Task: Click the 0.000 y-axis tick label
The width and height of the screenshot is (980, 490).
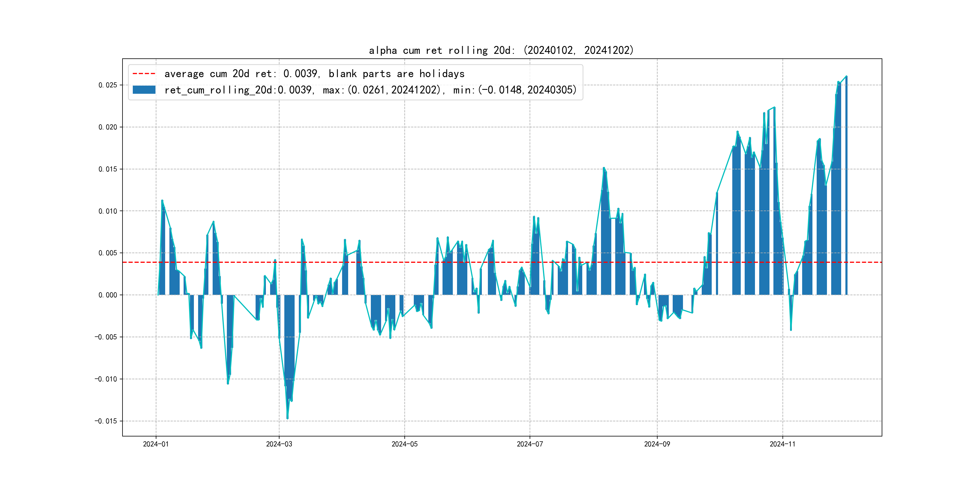Action: pos(108,295)
